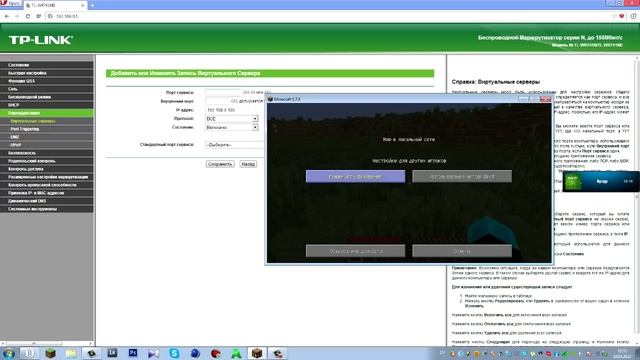640x360 pixels.
Task: Open the Сеть menu item
Action: point(47,89)
